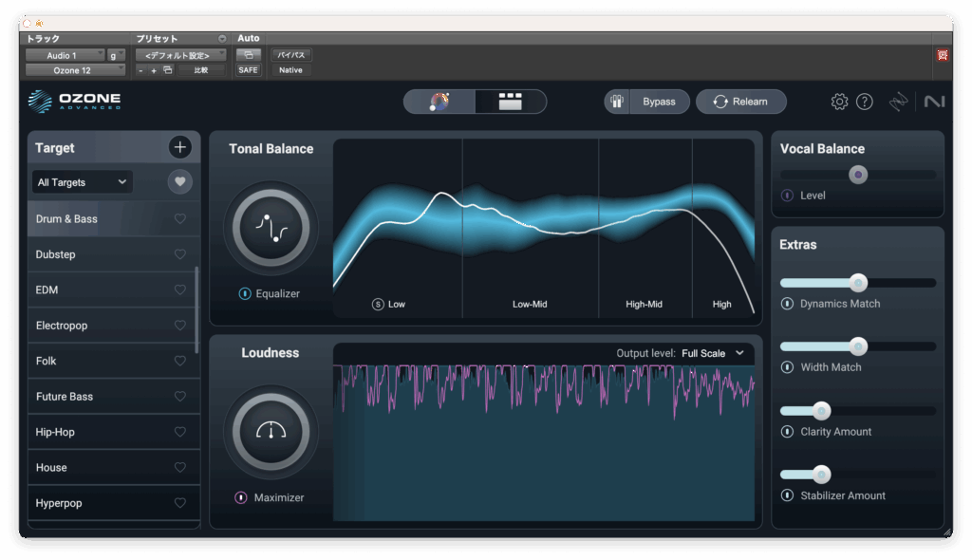Image resolution: width=972 pixels, height=560 pixels.
Task: Open the Audio 1 track selector
Action: pyautogui.click(x=65, y=55)
